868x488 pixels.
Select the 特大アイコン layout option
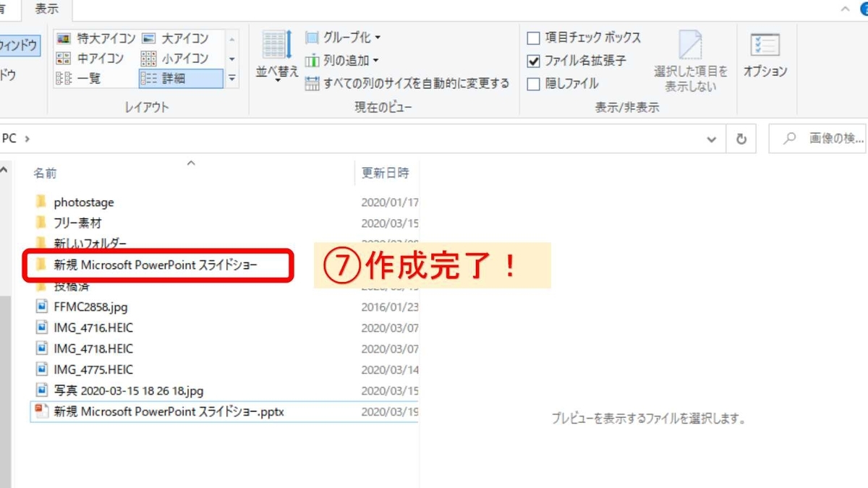pos(96,38)
